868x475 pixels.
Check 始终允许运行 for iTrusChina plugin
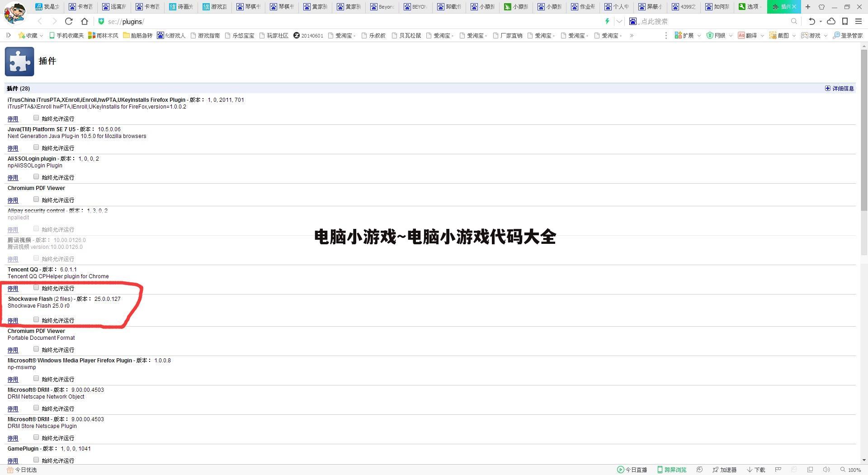pos(36,118)
